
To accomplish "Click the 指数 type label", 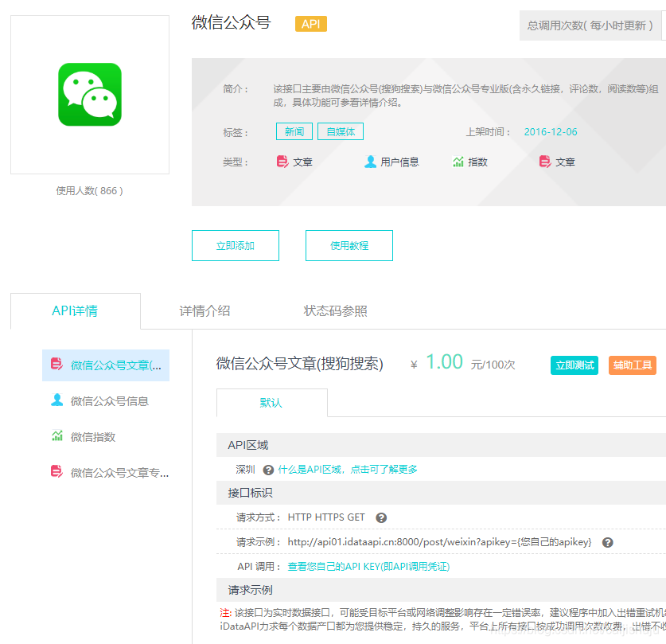I will 477,162.
